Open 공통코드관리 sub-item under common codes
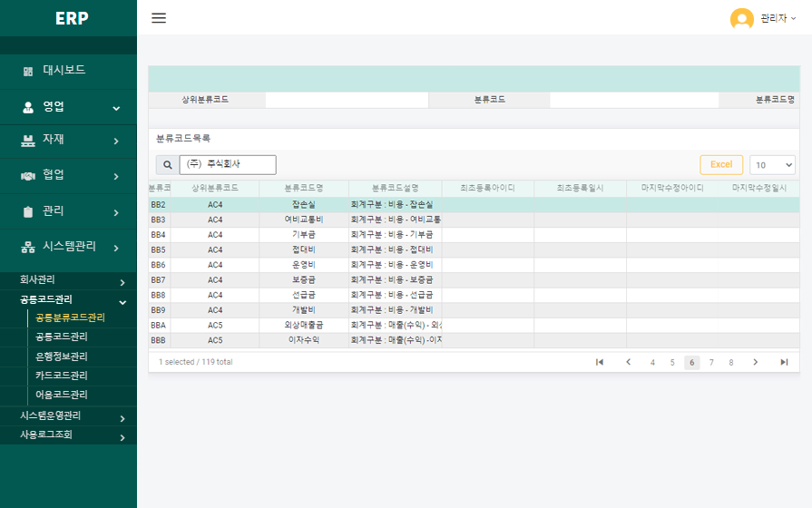Viewport: 812px width, 508px height. (x=61, y=337)
